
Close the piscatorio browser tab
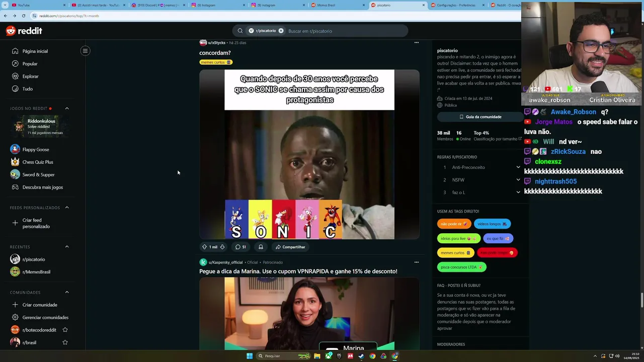[423, 5]
